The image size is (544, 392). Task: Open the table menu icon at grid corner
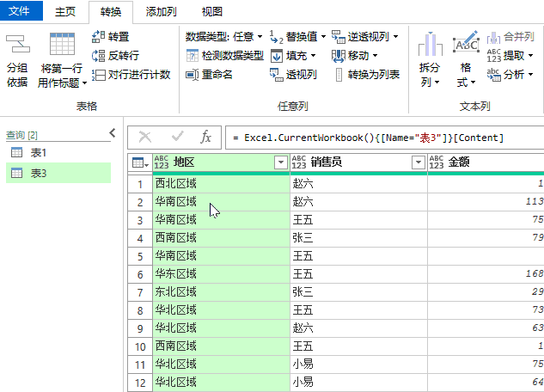tap(140, 162)
